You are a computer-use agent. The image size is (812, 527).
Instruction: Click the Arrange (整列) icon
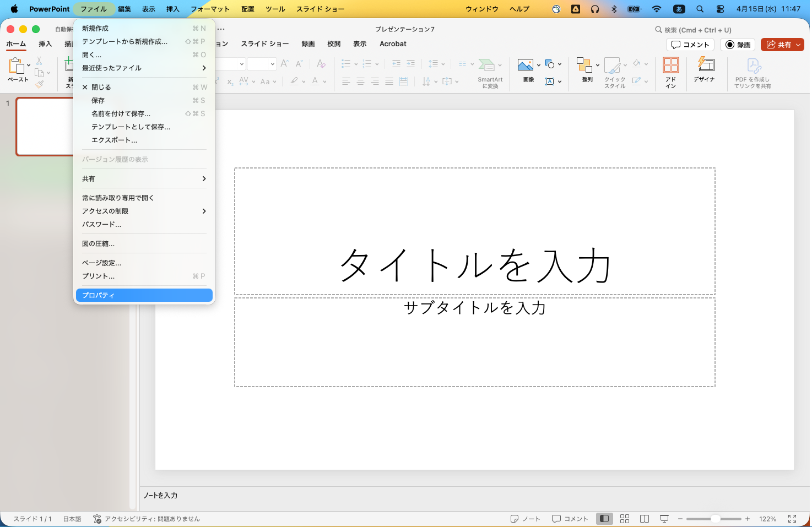(x=584, y=66)
